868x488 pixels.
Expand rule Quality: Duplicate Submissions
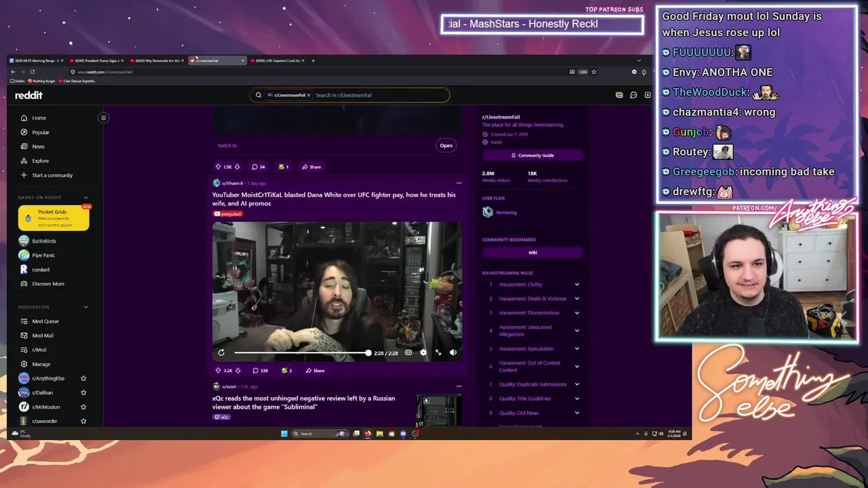point(577,384)
